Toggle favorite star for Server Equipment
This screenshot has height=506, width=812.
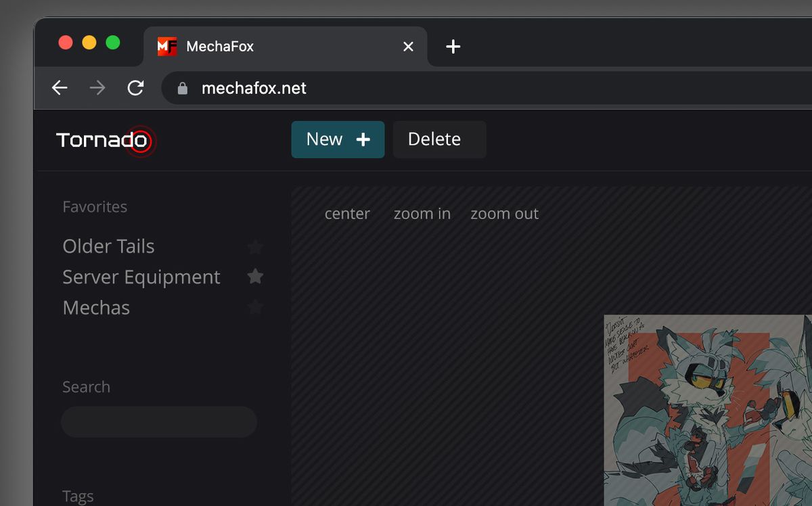[255, 276]
